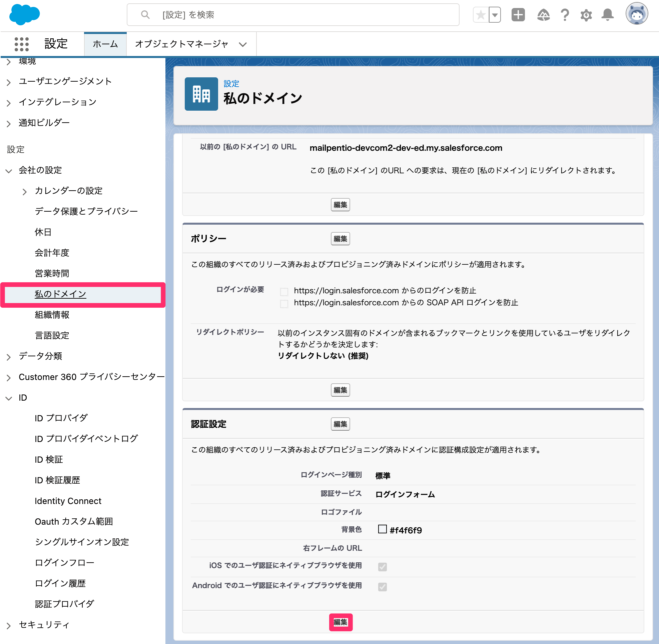Expand the Customer 360 プライバシーセンター node
Image resolution: width=659 pixels, height=644 pixels.
click(9, 377)
